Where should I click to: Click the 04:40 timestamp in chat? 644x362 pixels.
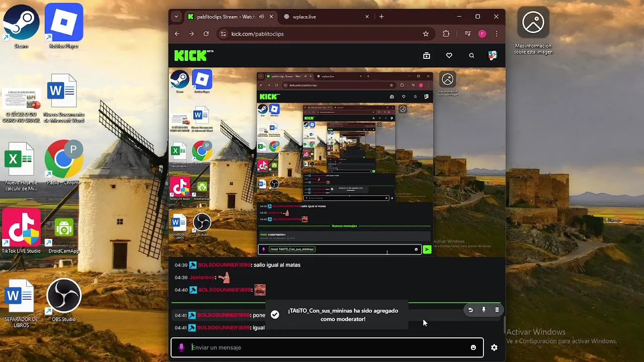[x=181, y=290]
